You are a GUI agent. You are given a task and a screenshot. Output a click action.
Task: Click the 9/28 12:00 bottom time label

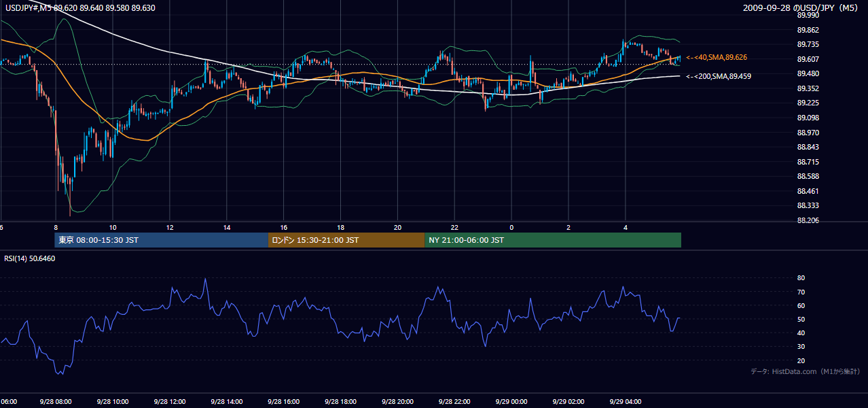pyautogui.click(x=170, y=402)
